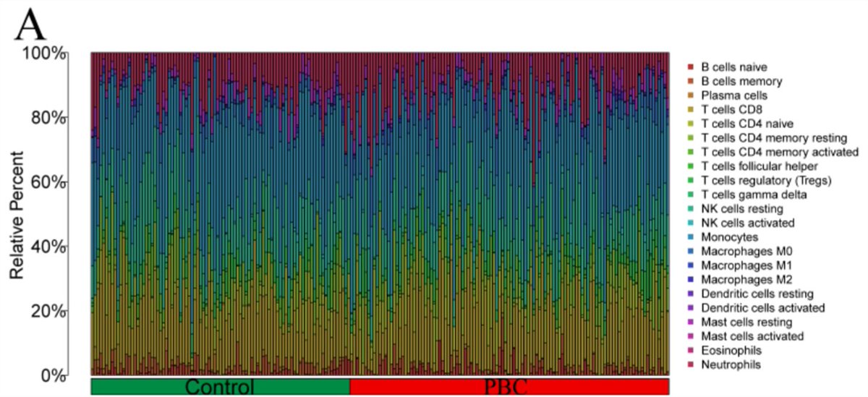Click the B cells naive legend swatch
The height and width of the screenshot is (397, 868).
pyautogui.click(x=690, y=67)
